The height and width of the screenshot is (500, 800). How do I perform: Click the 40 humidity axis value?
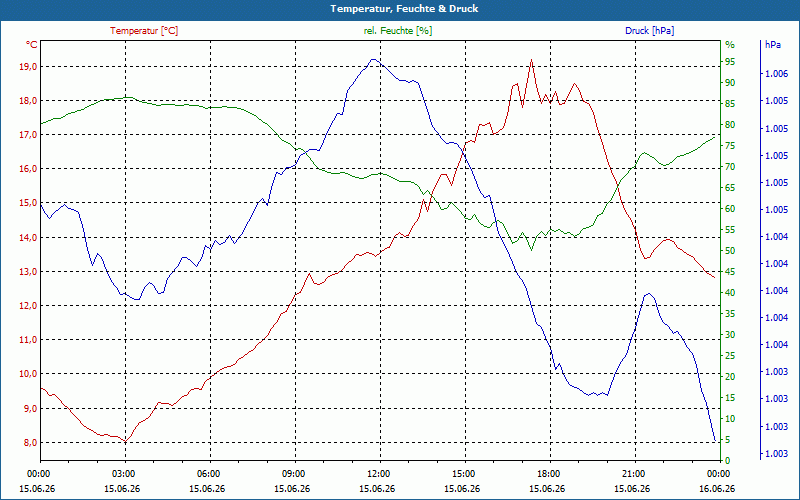coord(730,293)
